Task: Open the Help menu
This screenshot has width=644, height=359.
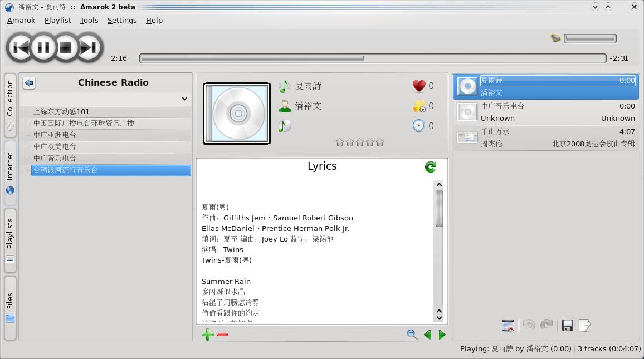Action: pos(154,20)
